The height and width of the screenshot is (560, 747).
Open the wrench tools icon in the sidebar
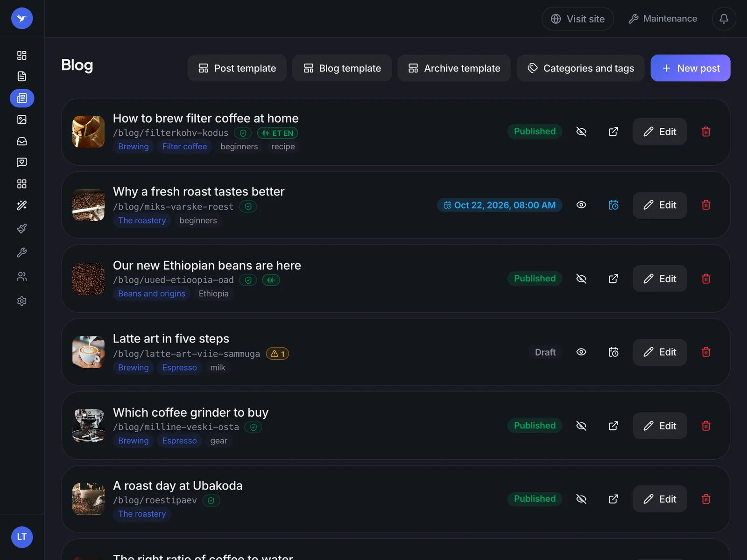pyautogui.click(x=22, y=252)
